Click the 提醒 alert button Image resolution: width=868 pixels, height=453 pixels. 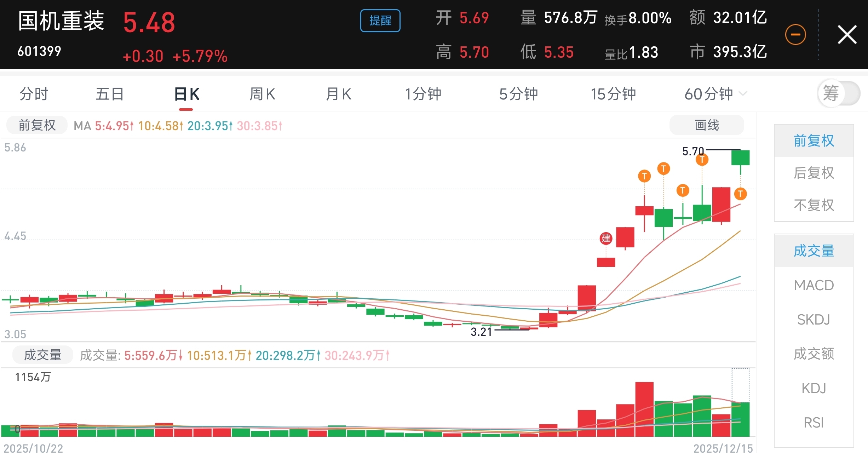tap(380, 21)
